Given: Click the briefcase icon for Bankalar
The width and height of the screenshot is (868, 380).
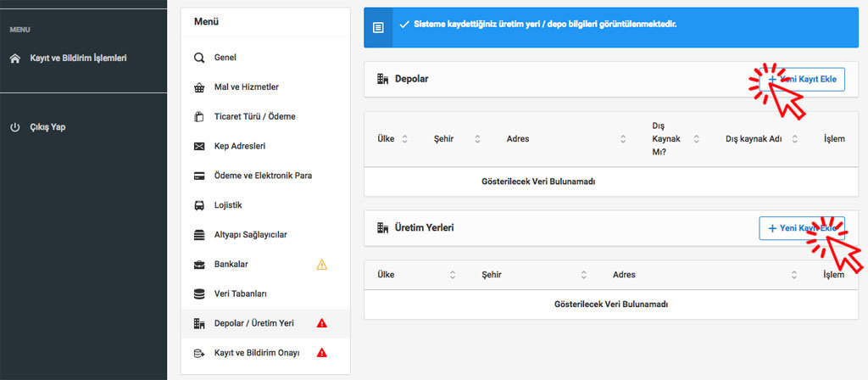Looking at the screenshot, I should click(199, 265).
